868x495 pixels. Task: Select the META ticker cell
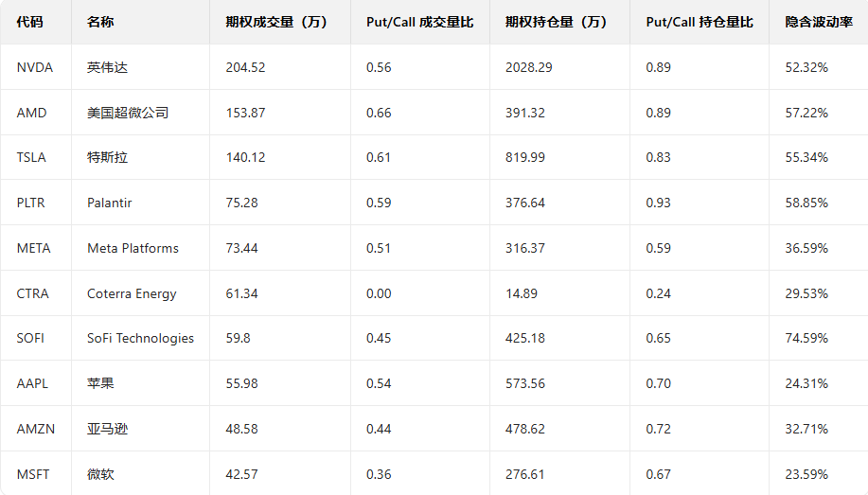click(34, 248)
